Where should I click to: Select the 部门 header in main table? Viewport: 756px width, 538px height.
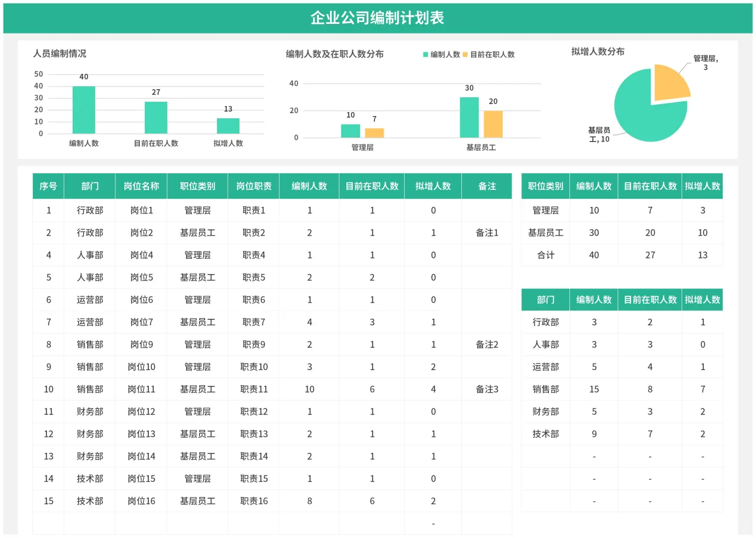coord(90,186)
